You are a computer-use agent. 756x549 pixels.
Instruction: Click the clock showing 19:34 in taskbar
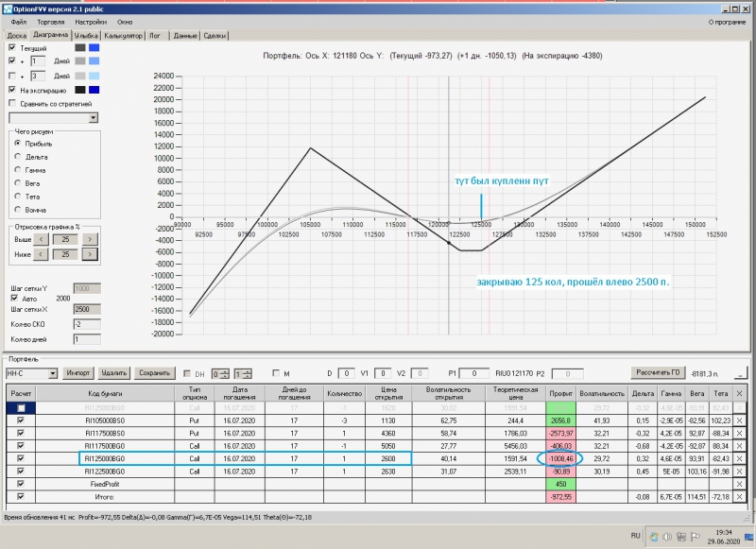(724, 532)
